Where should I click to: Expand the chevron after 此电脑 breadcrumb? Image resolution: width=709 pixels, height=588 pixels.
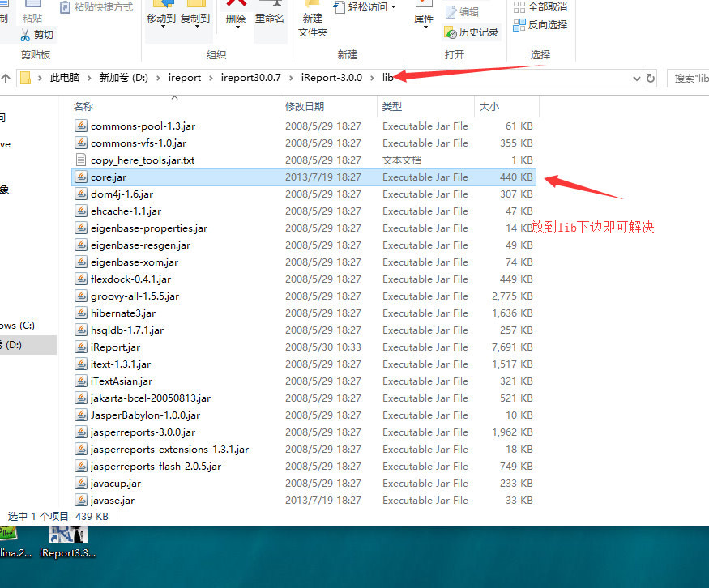pos(89,79)
